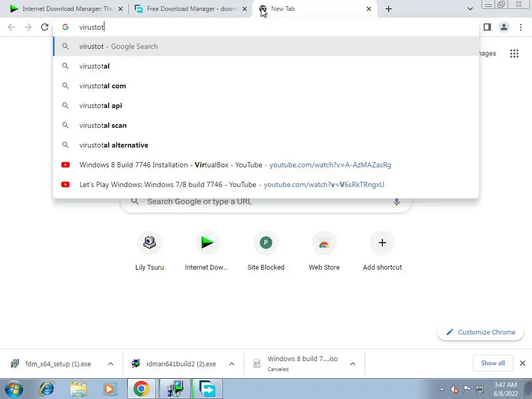This screenshot has width=532, height=399.
Task: Launch Internet Explorer from the taskbar
Action: tap(46, 389)
